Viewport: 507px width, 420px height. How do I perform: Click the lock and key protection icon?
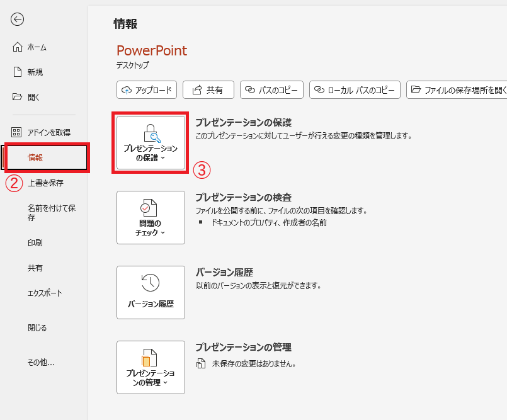[151, 133]
